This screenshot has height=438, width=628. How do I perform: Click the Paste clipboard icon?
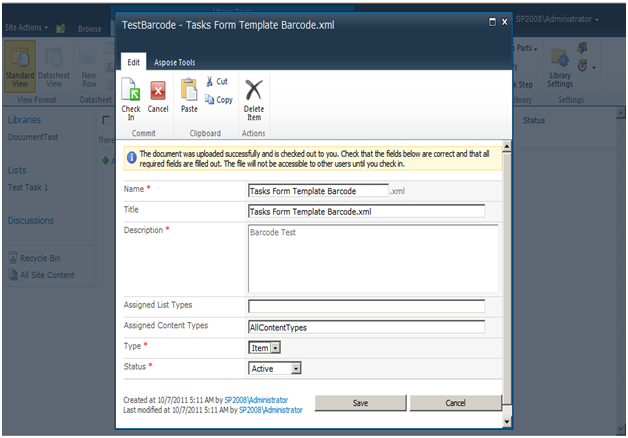pyautogui.click(x=189, y=90)
